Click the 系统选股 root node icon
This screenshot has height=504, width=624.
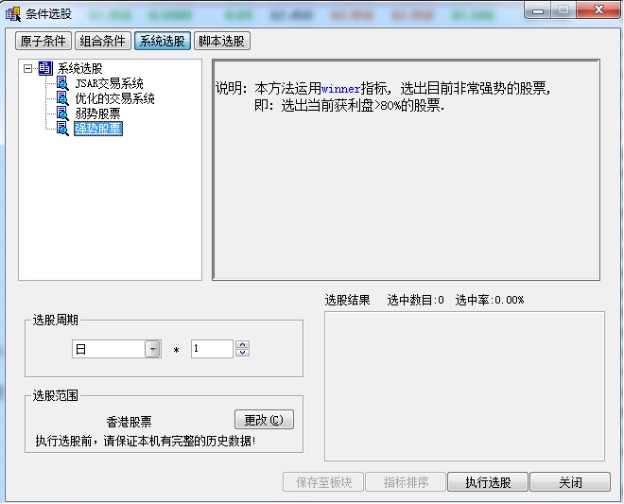pos(45,69)
